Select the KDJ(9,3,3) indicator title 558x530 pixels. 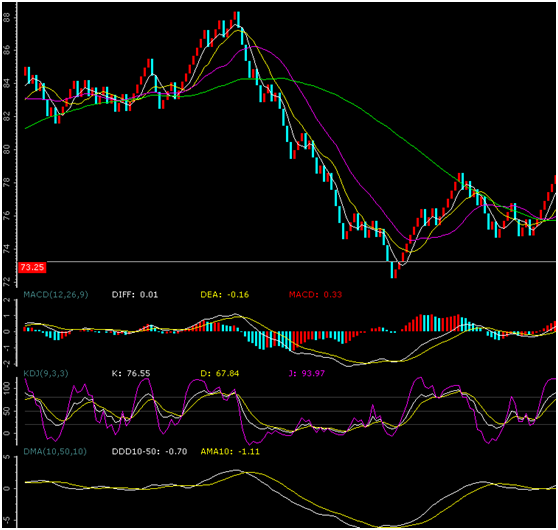46,373
